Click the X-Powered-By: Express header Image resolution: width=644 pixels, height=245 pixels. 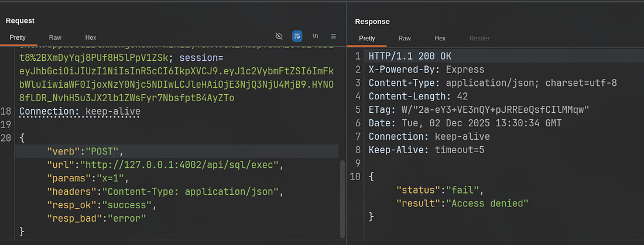pyautogui.click(x=426, y=70)
